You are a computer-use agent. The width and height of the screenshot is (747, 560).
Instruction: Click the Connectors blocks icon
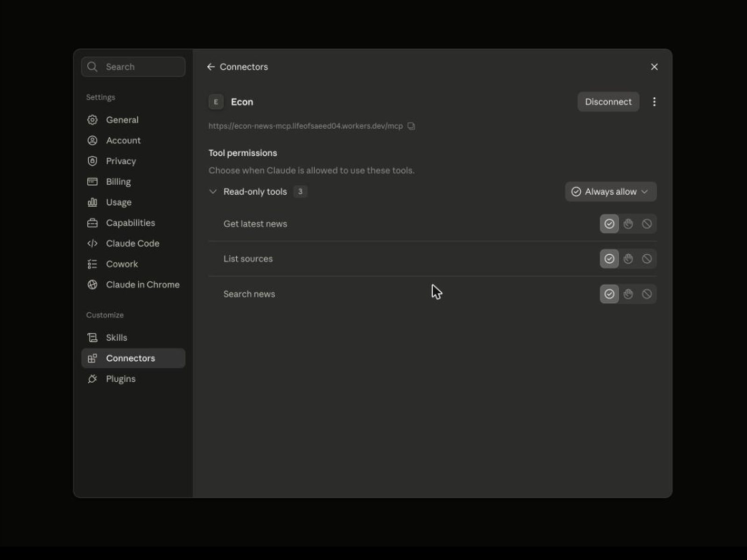click(x=92, y=358)
